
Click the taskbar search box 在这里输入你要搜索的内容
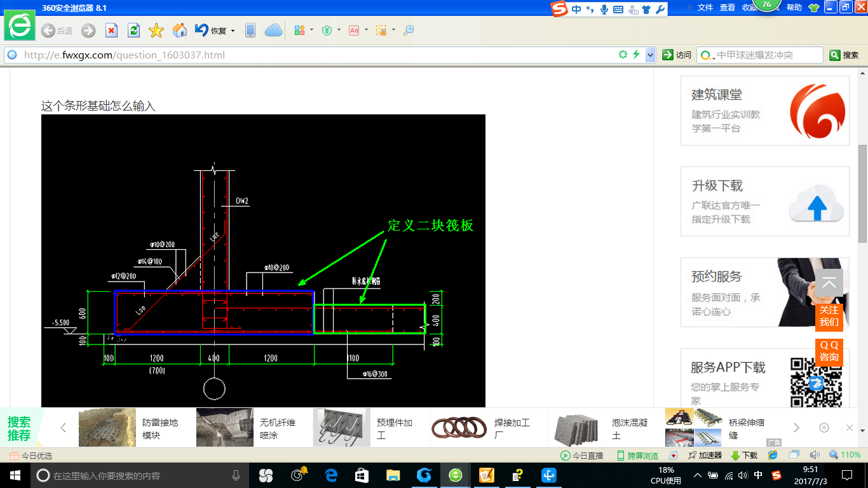140,475
